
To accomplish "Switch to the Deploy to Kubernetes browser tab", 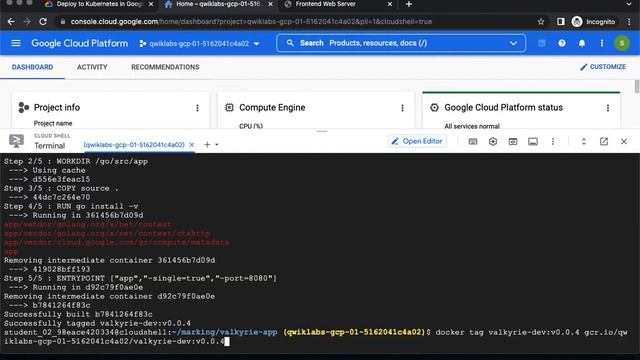I will (x=99, y=4).
